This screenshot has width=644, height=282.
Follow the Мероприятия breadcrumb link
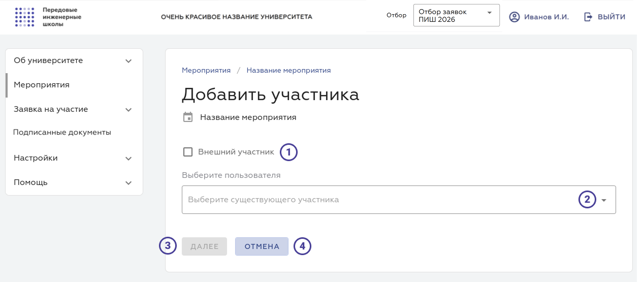click(x=206, y=70)
